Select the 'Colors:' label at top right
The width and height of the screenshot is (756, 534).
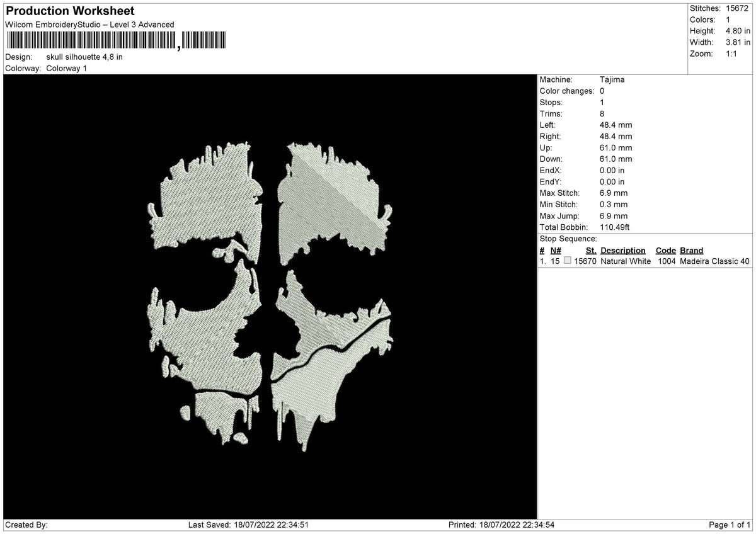[x=703, y=20]
